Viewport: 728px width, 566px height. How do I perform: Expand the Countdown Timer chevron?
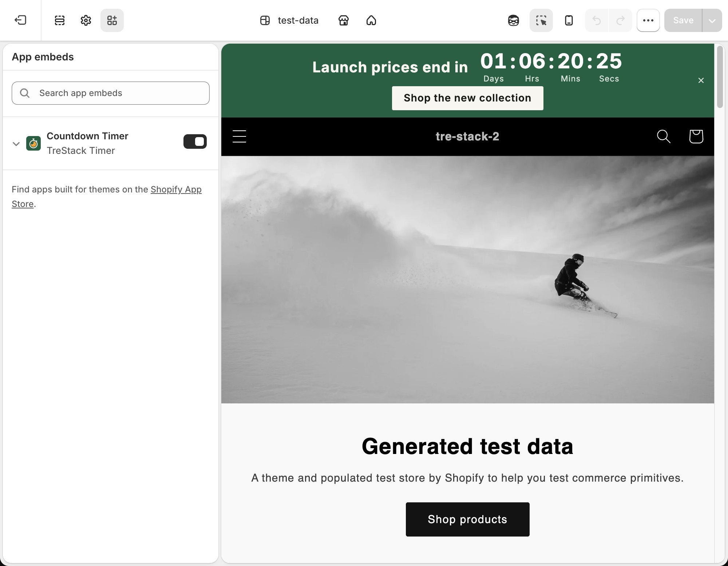pyautogui.click(x=16, y=143)
